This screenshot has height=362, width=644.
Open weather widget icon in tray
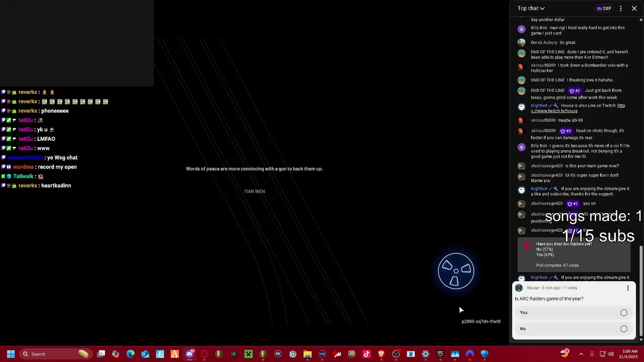[x=565, y=353]
